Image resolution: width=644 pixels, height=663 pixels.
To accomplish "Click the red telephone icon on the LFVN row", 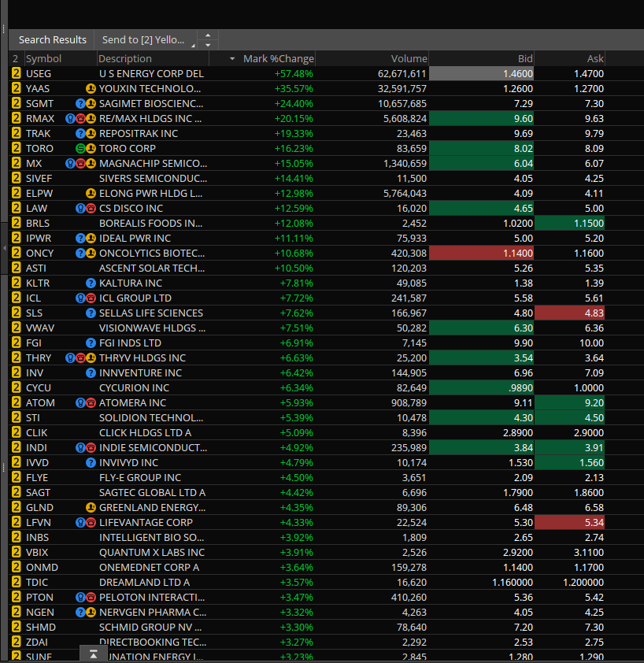I will tap(91, 523).
